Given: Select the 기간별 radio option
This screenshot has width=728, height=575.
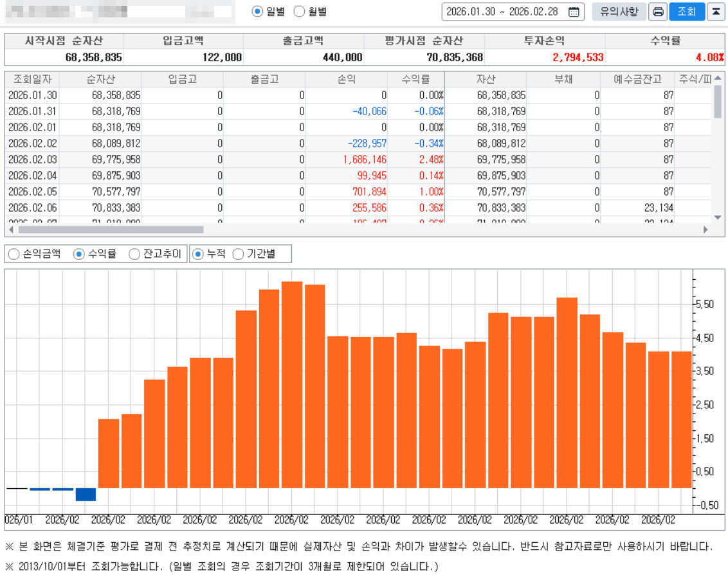Looking at the screenshot, I should [238, 254].
